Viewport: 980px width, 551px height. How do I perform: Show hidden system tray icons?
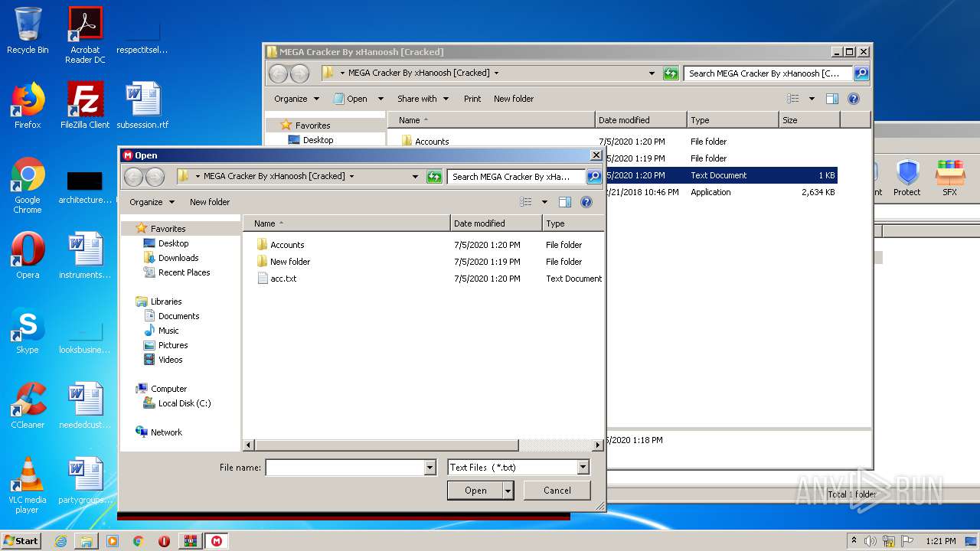point(854,541)
